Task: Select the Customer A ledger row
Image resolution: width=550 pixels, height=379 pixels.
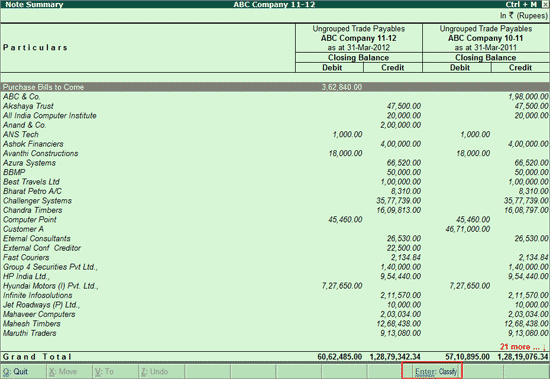Action: click(x=275, y=229)
